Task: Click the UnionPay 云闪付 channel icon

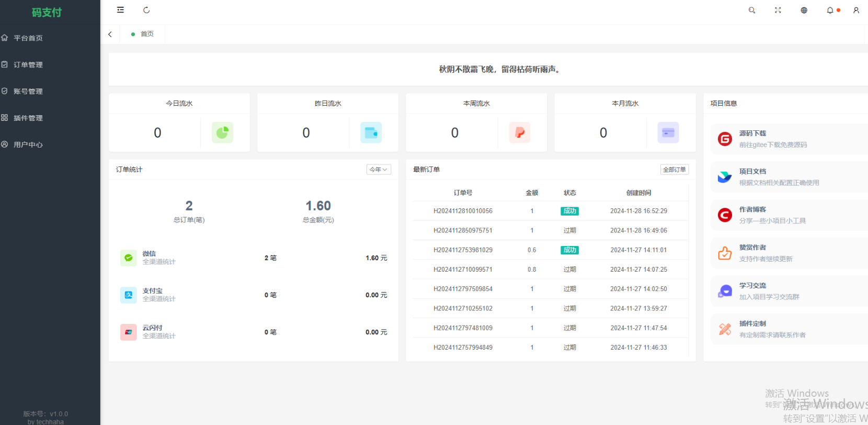Action: pyautogui.click(x=129, y=332)
